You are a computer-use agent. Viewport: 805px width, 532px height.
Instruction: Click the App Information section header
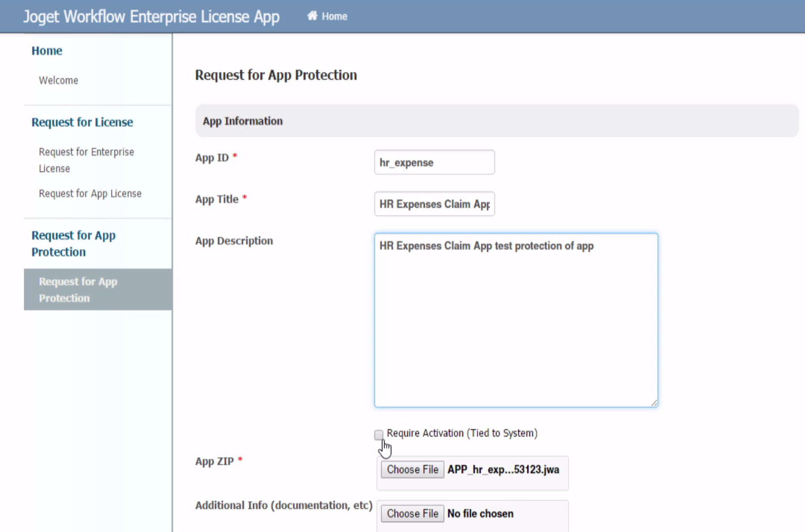[x=242, y=121]
